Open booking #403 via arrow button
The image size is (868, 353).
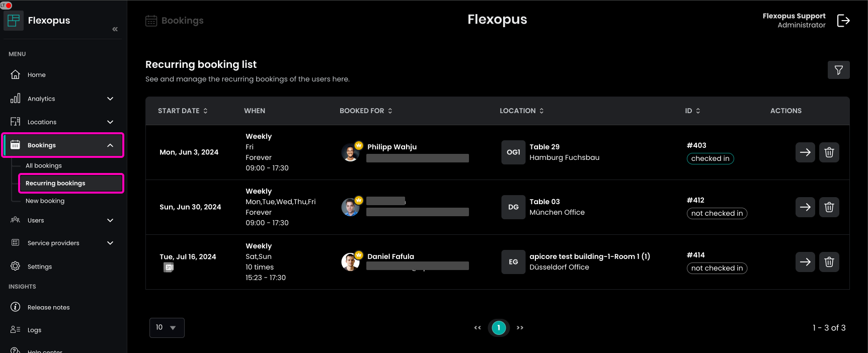805,152
